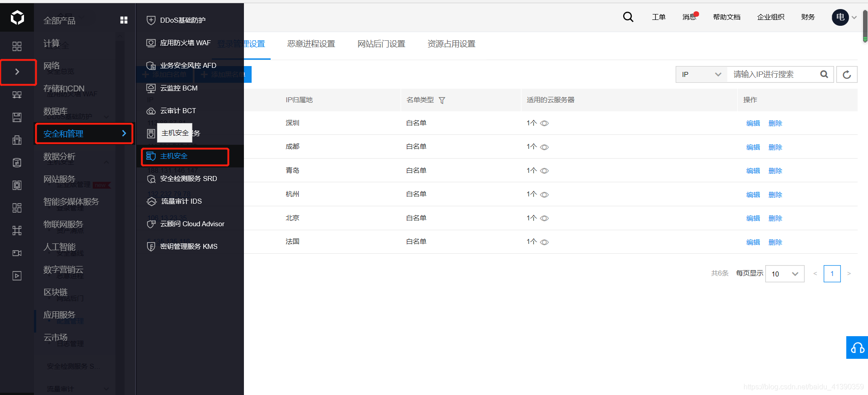
Task: Click the 业务安全风控 AFD icon
Action: point(151,66)
